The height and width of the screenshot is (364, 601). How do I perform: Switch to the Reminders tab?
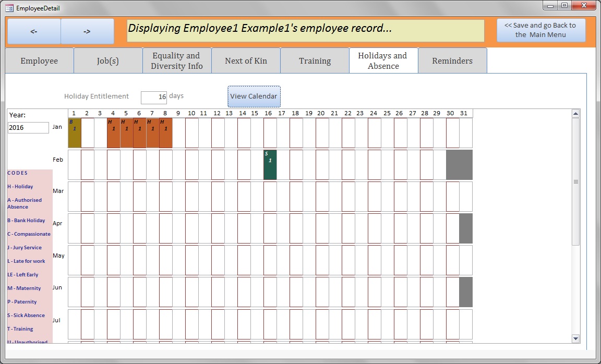tap(452, 61)
